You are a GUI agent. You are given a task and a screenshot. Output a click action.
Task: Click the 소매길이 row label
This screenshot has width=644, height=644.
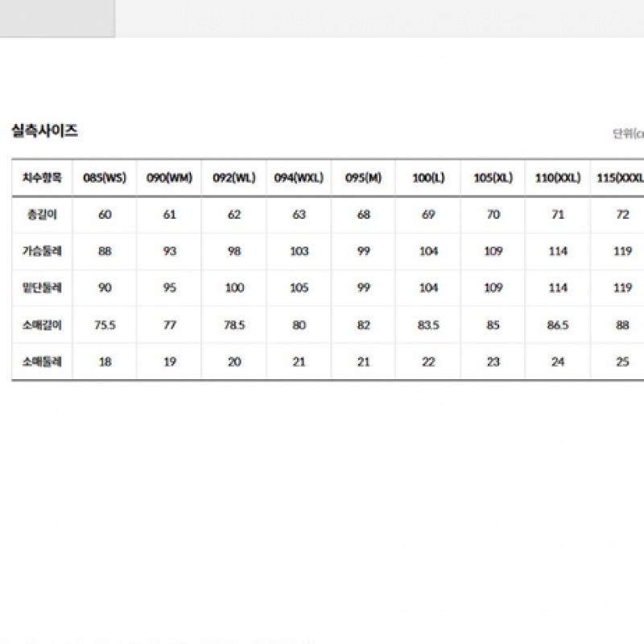[x=42, y=325]
